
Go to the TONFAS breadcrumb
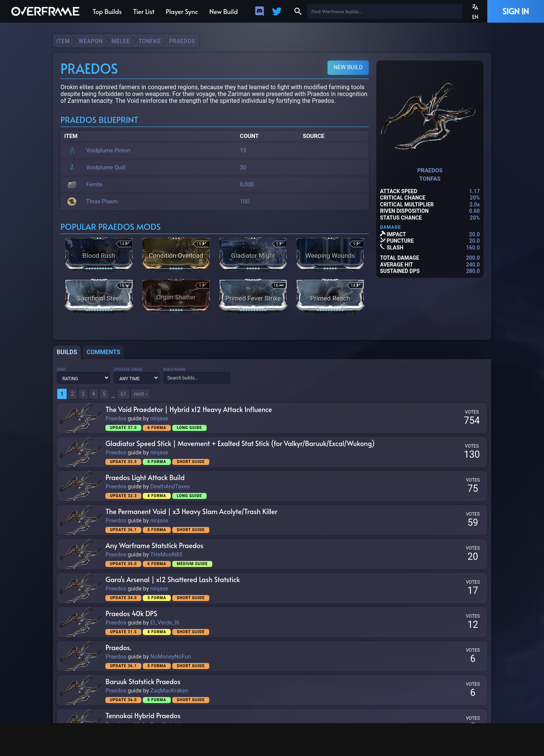pos(149,41)
